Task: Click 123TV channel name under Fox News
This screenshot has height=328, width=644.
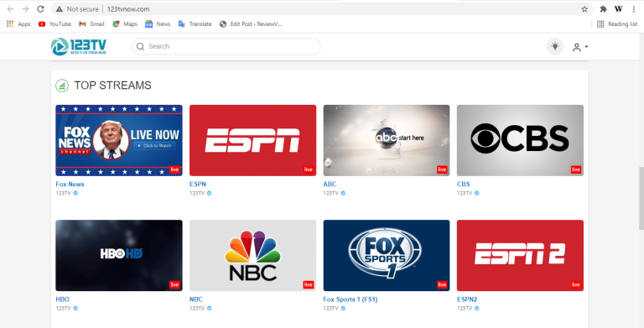Action: pos(63,193)
